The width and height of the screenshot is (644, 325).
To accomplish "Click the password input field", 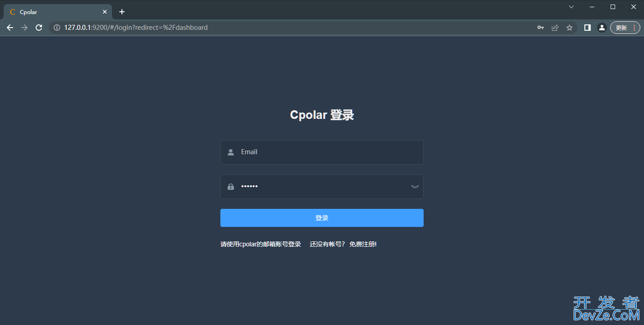I will [322, 187].
